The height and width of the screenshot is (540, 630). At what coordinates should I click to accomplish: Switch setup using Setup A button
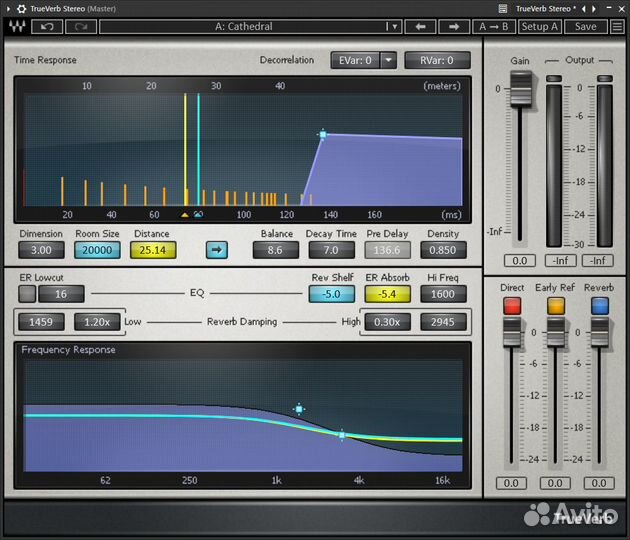[x=540, y=27]
